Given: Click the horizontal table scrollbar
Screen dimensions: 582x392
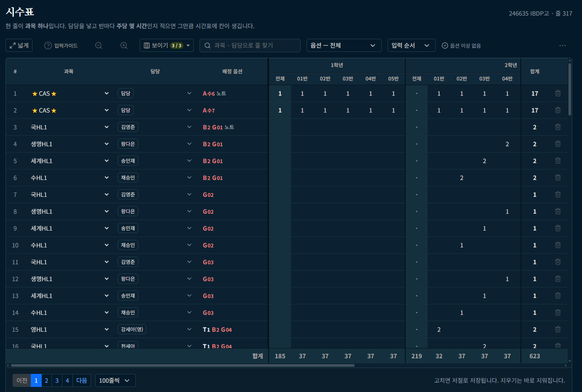Looking at the screenshot, I should [183, 365].
